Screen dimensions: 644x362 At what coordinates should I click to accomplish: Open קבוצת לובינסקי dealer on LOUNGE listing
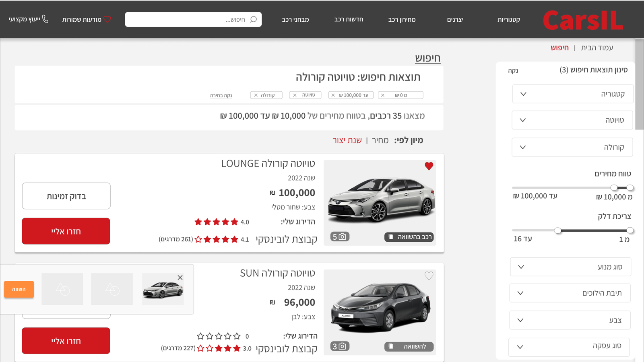(x=287, y=239)
